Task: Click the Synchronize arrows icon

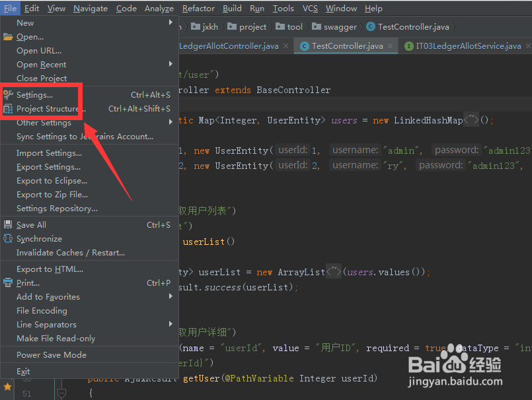Action: 8,239
